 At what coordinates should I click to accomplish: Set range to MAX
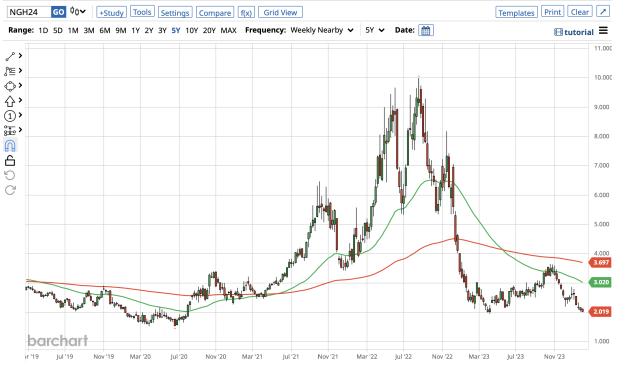tap(228, 30)
